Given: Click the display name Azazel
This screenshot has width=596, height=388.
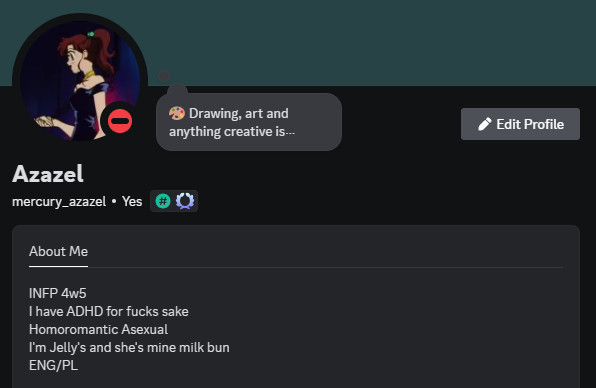Looking at the screenshot, I should pos(48,174).
